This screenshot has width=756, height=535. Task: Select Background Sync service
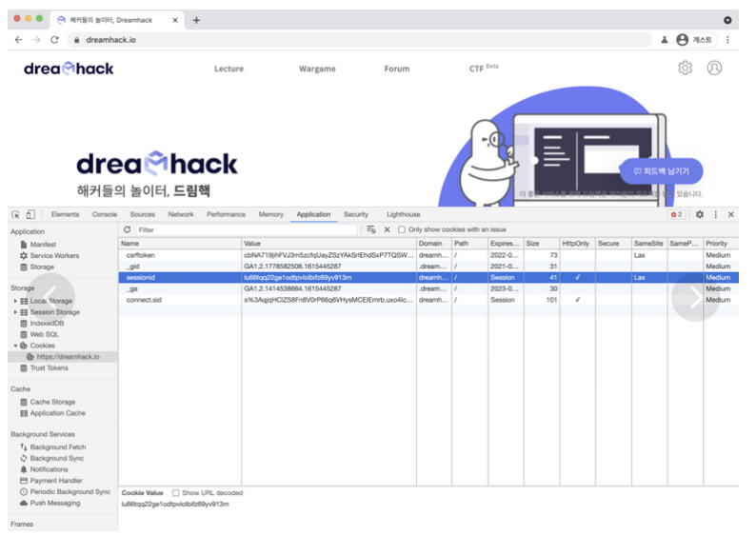click(57, 458)
